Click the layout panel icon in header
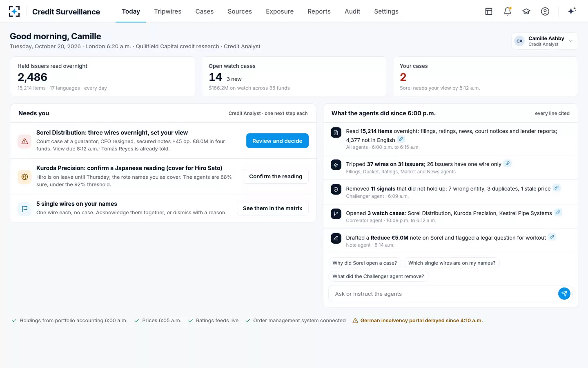588x368 pixels. click(489, 11)
